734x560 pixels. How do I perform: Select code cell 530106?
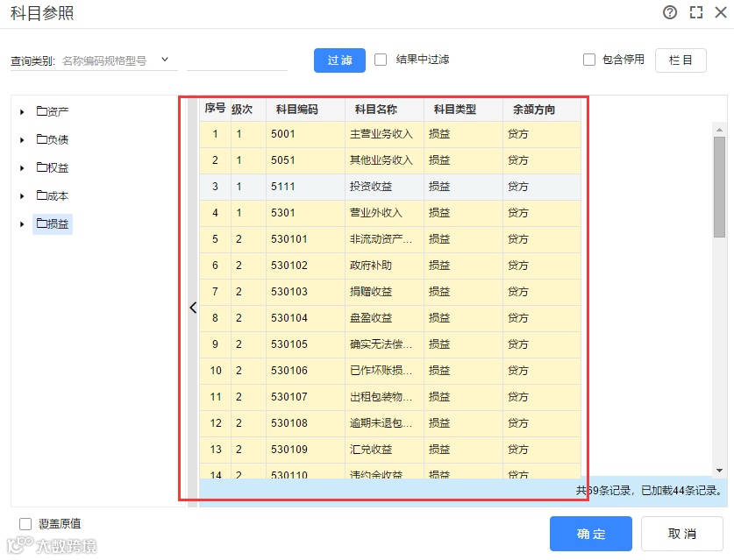[x=305, y=371]
